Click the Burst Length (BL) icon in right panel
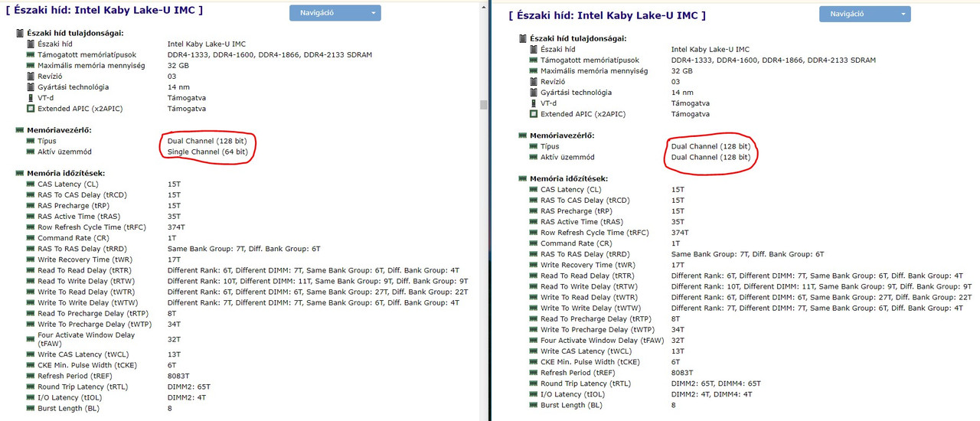This screenshot has height=421, width=980. [x=534, y=405]
